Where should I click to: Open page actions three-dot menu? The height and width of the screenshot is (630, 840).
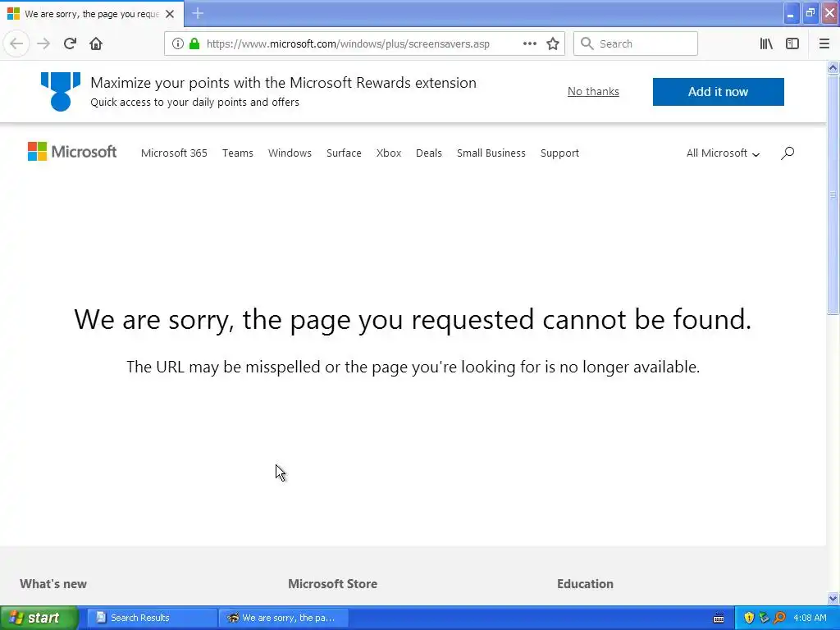529,43
